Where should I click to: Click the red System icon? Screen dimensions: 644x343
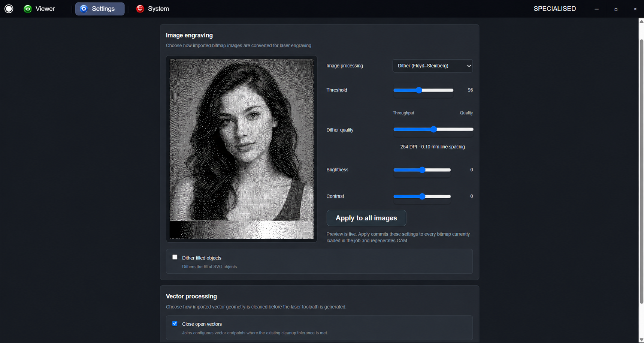pos(140,9)
